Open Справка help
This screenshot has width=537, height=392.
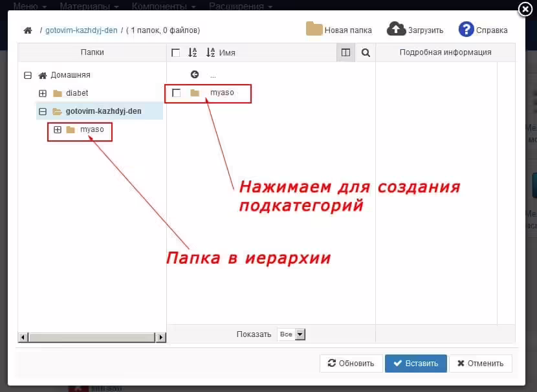(x=483, y=30)
